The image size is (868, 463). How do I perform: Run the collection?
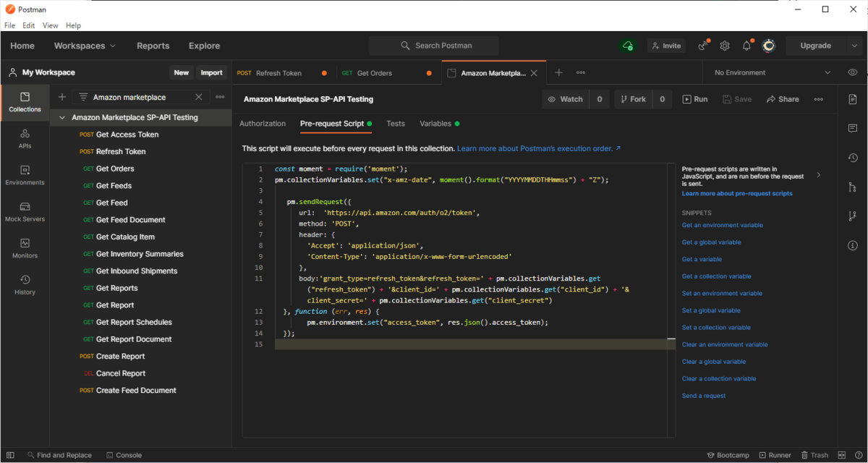pos(694,99)
